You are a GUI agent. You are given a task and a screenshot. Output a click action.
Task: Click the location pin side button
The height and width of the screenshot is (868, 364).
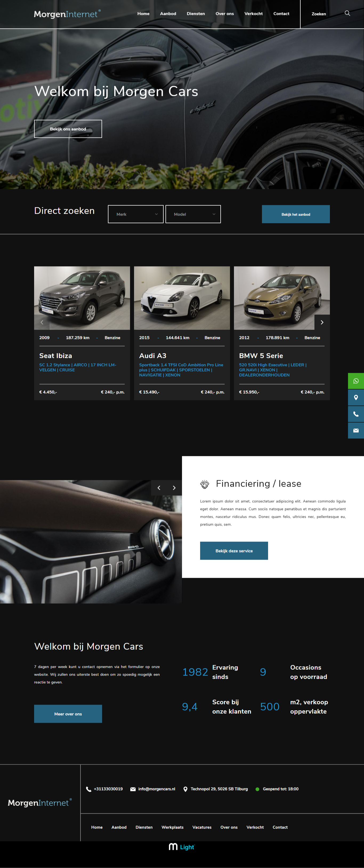click(x=355, y=398)
